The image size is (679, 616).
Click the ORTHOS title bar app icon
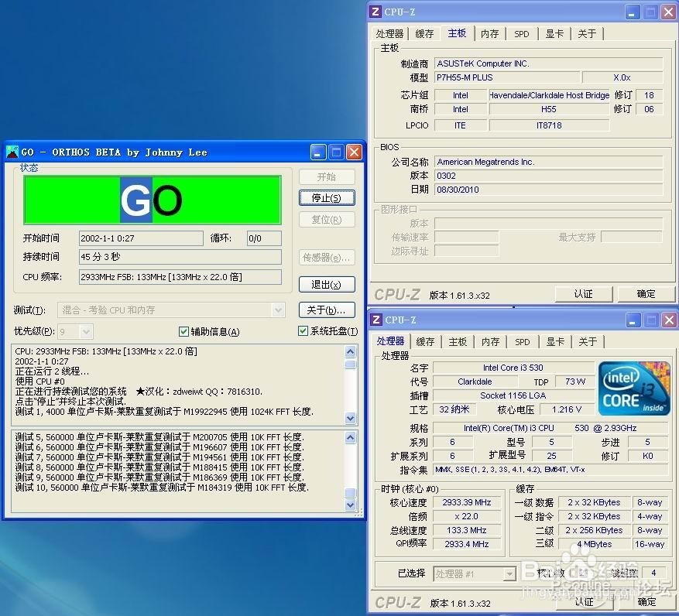tap(12, 152)
